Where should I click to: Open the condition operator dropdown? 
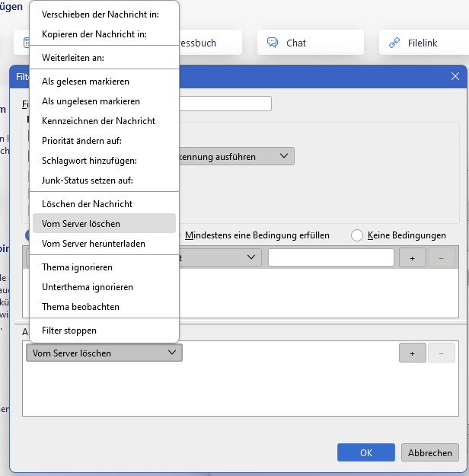coord(220,257)
